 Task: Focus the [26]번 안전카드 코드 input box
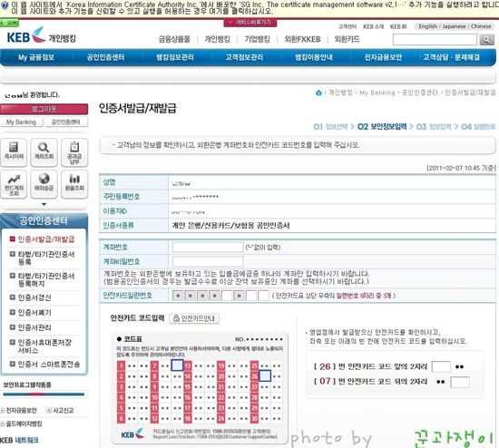[441, 367]
